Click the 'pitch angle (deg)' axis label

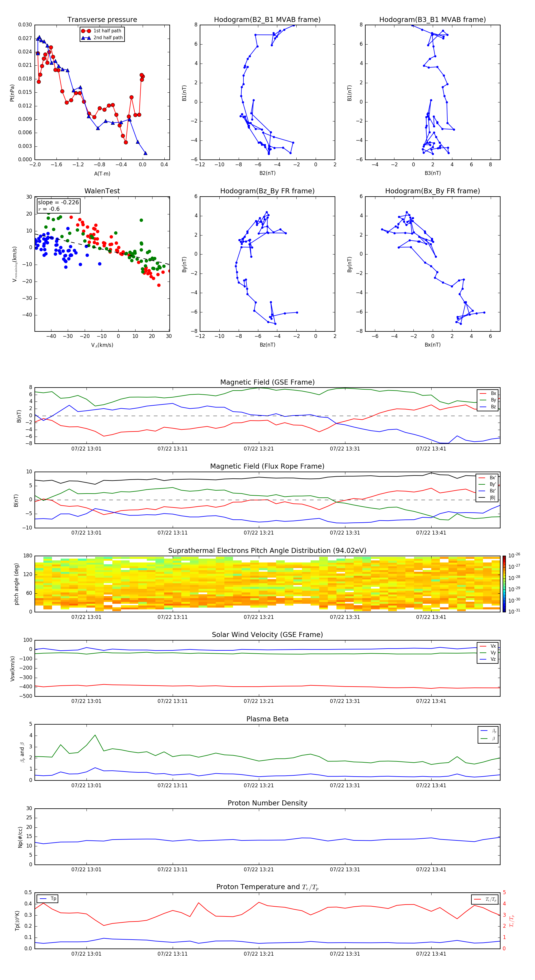(16, 584)
